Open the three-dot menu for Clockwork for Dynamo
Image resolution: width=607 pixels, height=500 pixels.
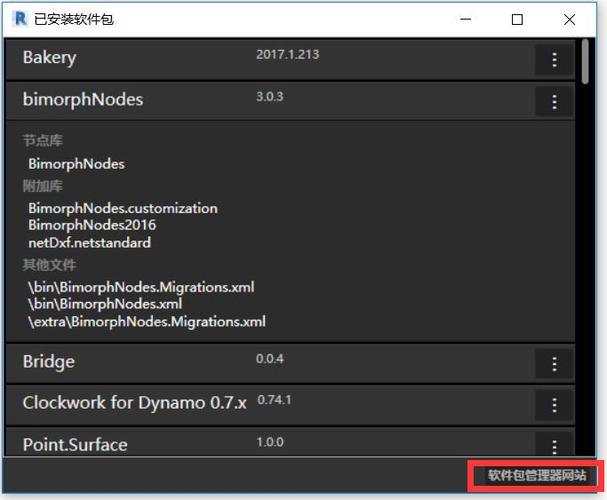[554, 405]
